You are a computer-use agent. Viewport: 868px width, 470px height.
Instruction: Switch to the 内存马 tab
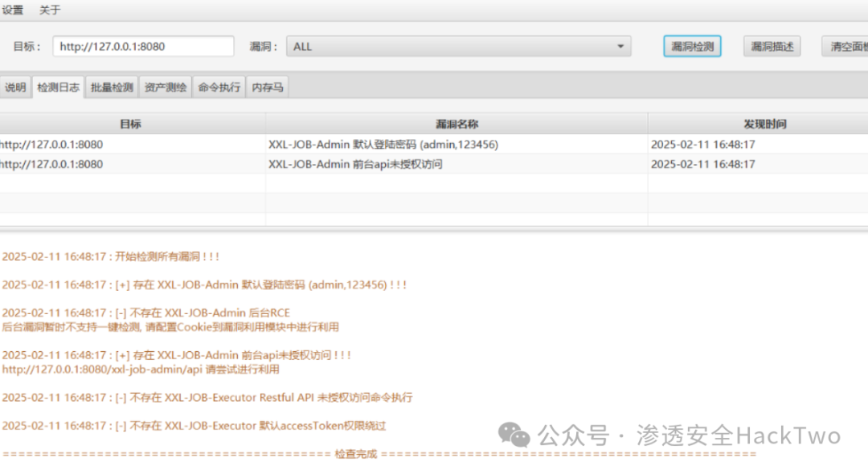tap(268, 87)
